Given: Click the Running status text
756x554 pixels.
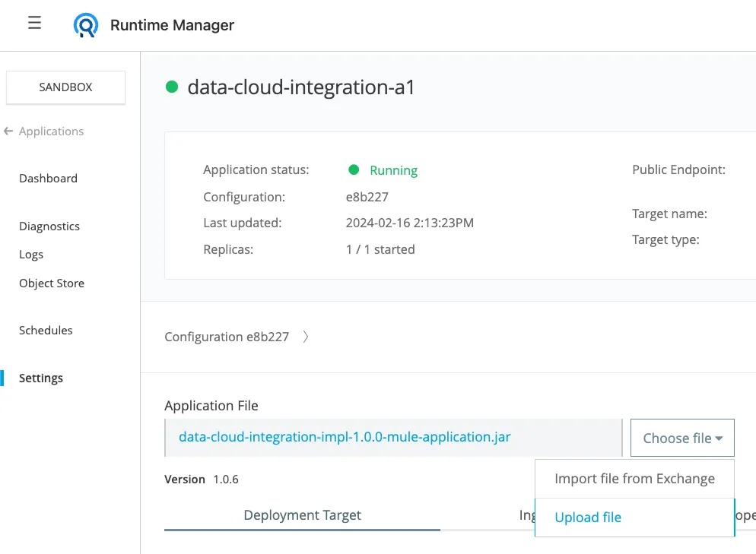Looking at the screenshot, I should click(x=393, y=170).
